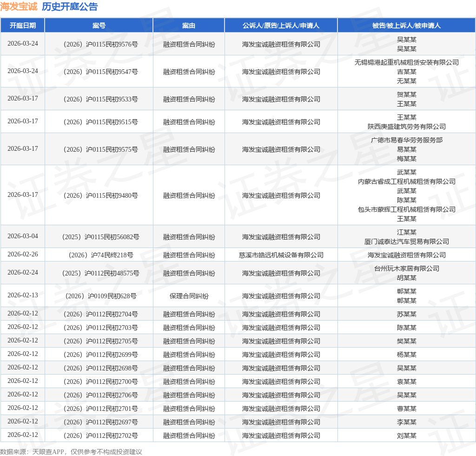Click the 数据来源 天眼查APP footer note
This screenshot has width=476, height=456.
tap(71, 452)
